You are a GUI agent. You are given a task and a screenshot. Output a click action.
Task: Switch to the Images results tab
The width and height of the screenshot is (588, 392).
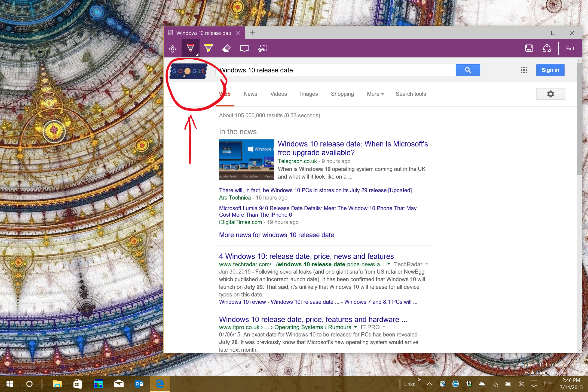(309, 94)
